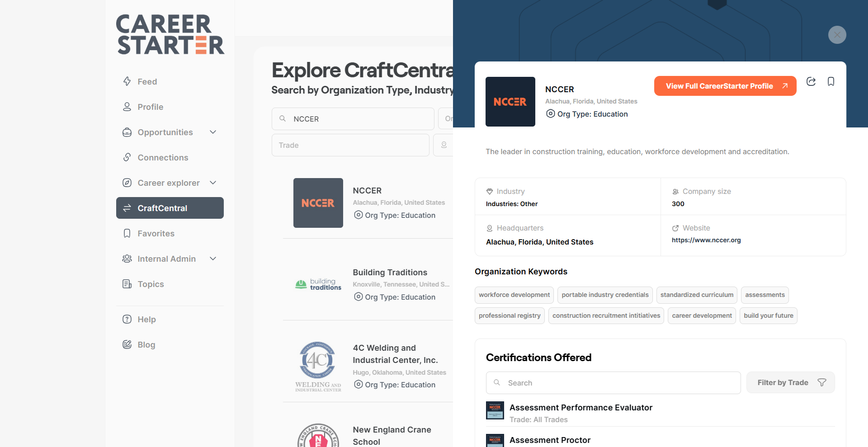The image size is (868, 447).
Task: Open the Topics sidebar icon
Action: pos(127,284)
